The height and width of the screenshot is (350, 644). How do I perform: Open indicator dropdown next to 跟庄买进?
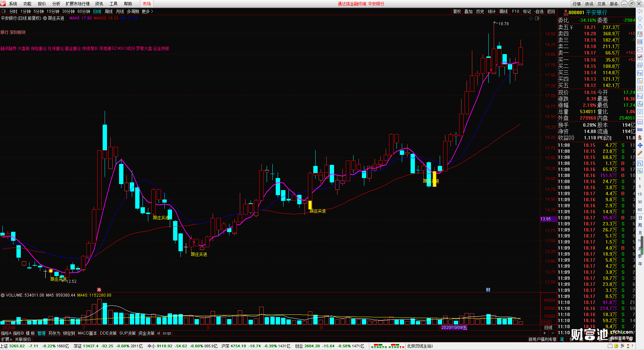pyautogui.click(x=45, y=18)
